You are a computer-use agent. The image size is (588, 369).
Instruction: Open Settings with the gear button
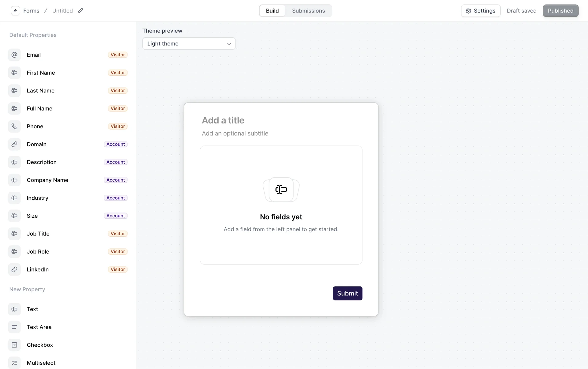click(481, 11)
